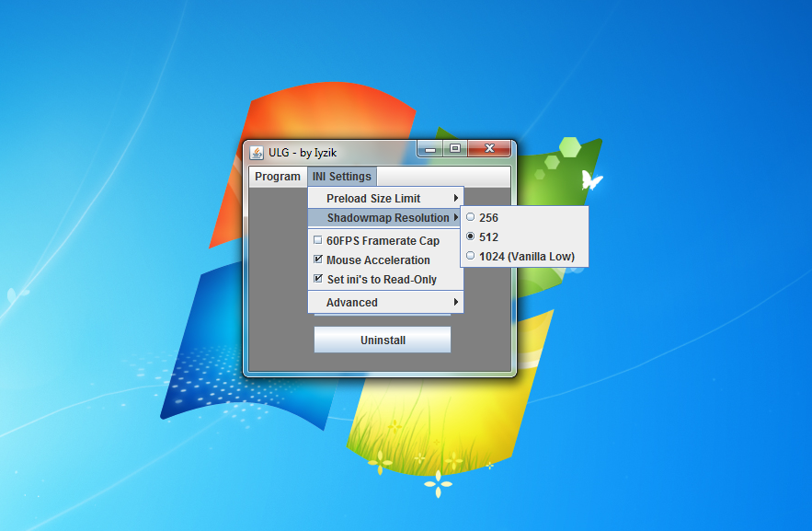This screenshot has height=531, width=812.
Task: Toggle the Mouse Acceleration checkbox off
Action: [318, 260]
